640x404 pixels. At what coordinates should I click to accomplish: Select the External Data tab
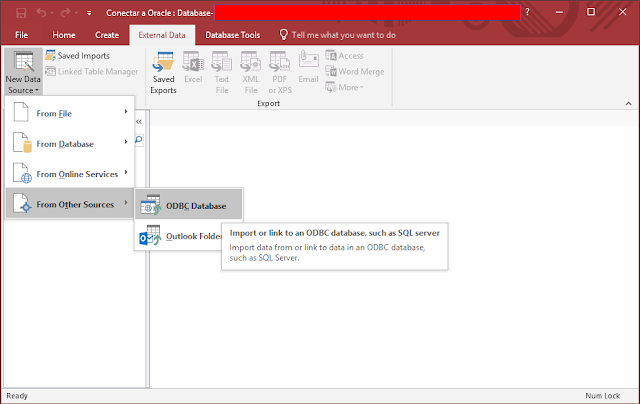click(162, 35)
